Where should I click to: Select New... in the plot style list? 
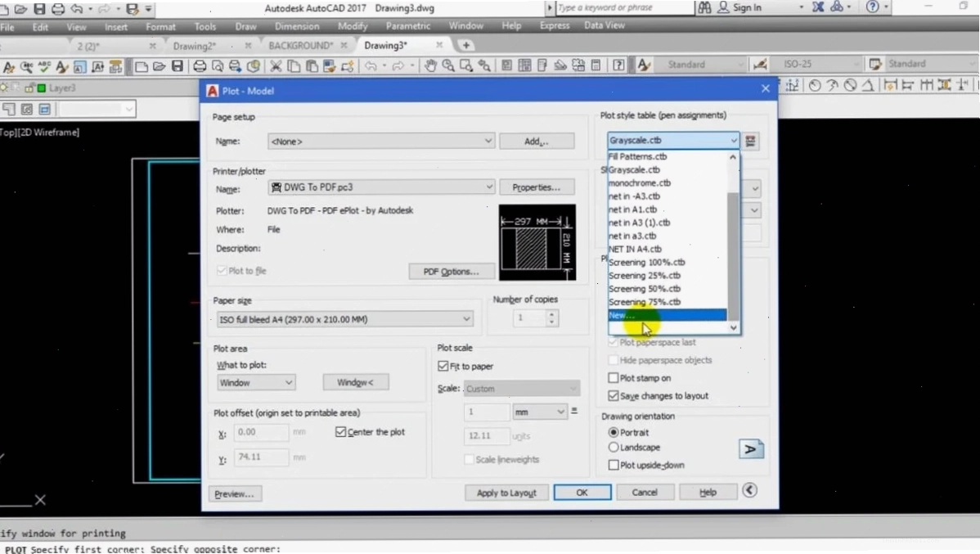point(667,315)
